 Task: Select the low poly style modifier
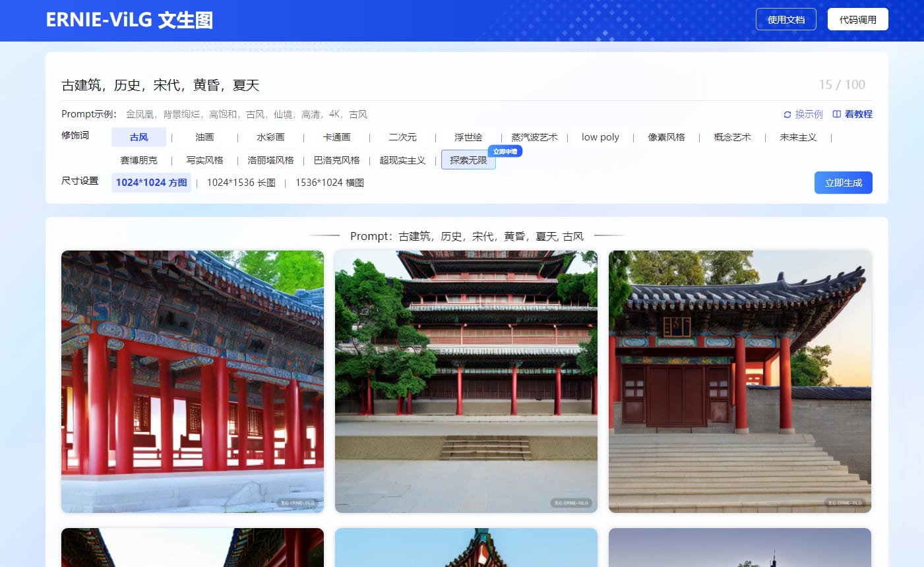600,137
